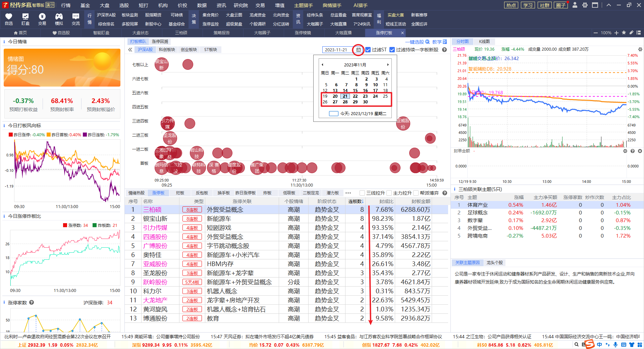Viewport: 644px width, 349px height.
Task: Click the 热点 button
Action: [x=511, y=5]
